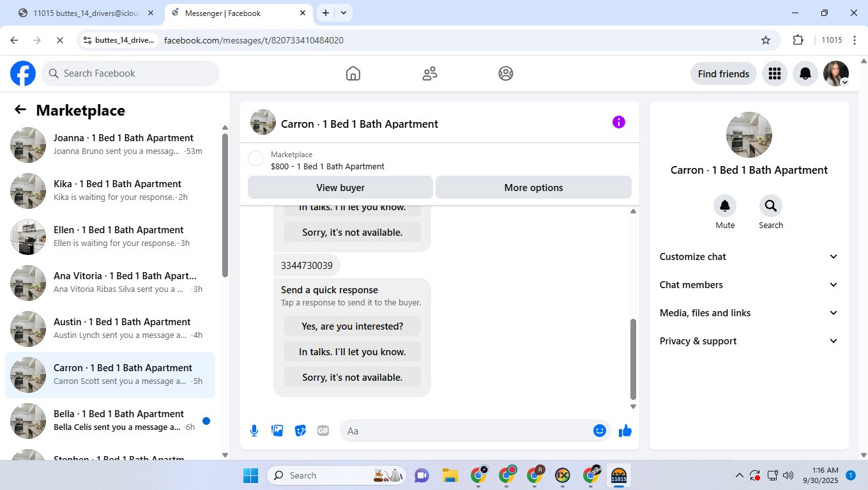Open Joanna's 1 Bed 1 Bath conversation
The image size is (868, 490).
(x=110, y=144)
